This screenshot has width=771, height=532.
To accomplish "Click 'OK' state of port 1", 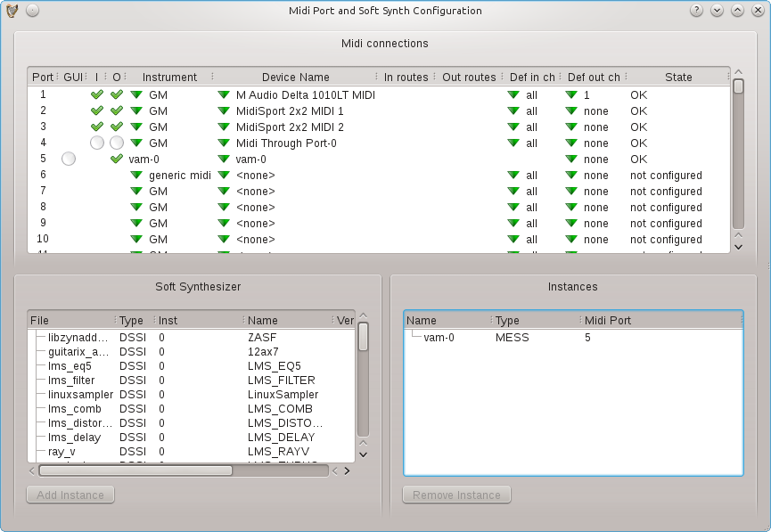I will tap(639, 94).
